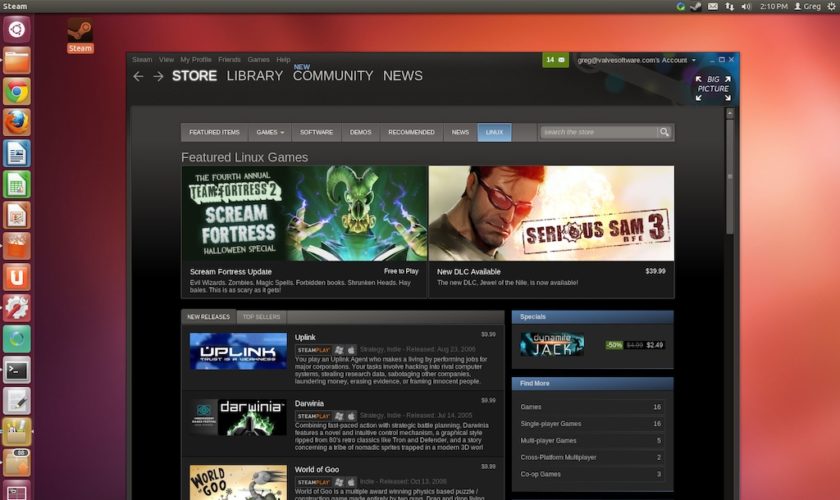
Task: Click the back navigation arrow in Steam
Action: coord(138,77)
